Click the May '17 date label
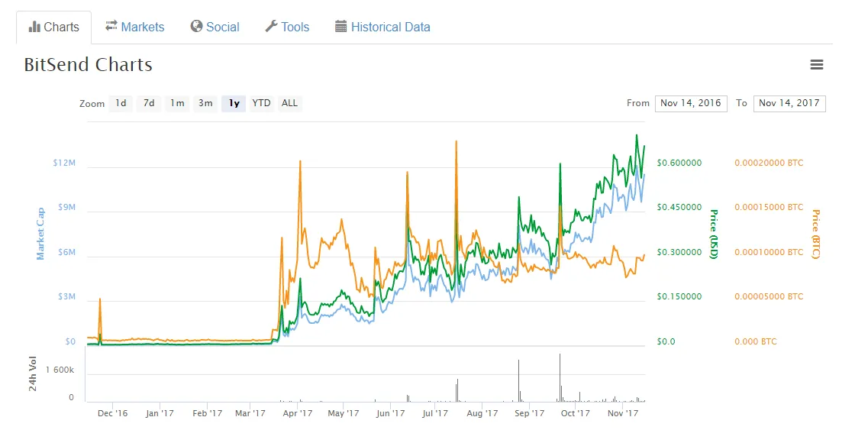868x430 pixels. pyautogui.click(x=344, y=413)
